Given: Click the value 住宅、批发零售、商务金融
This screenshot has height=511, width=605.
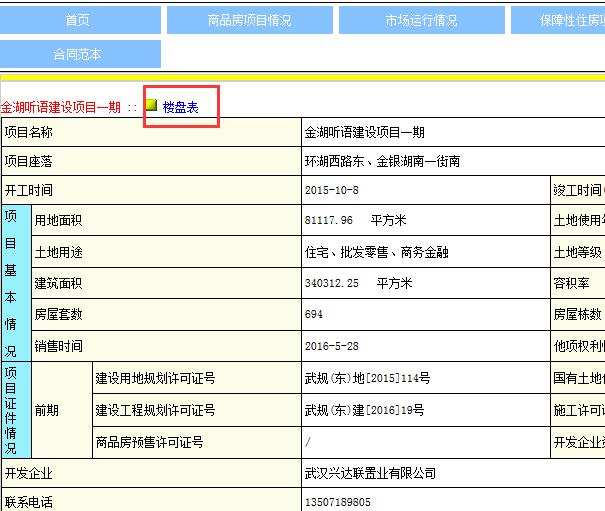Looking at the screenshot, I should [377, 252].
